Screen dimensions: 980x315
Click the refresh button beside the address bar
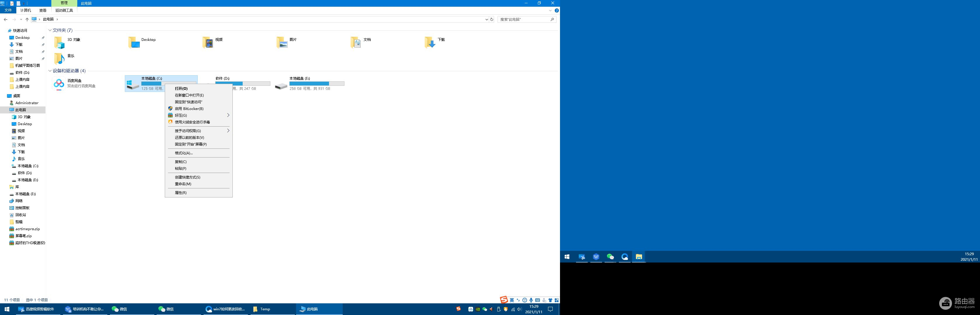point(491,20)
